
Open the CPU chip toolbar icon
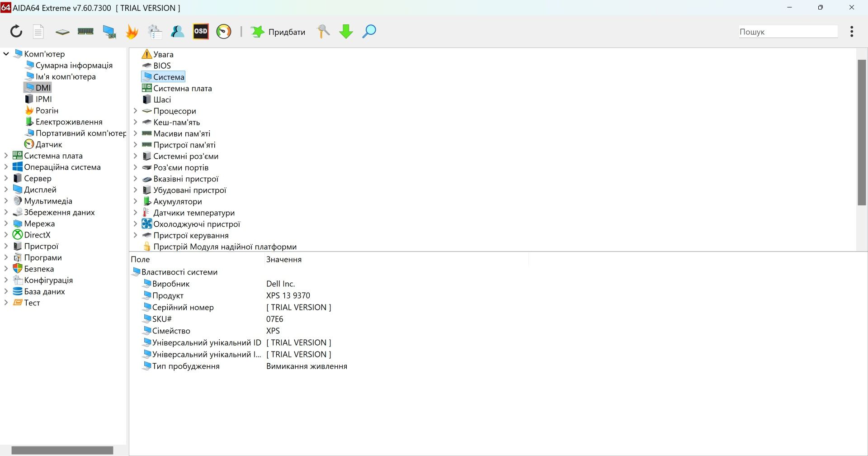[x=62, y=32]
